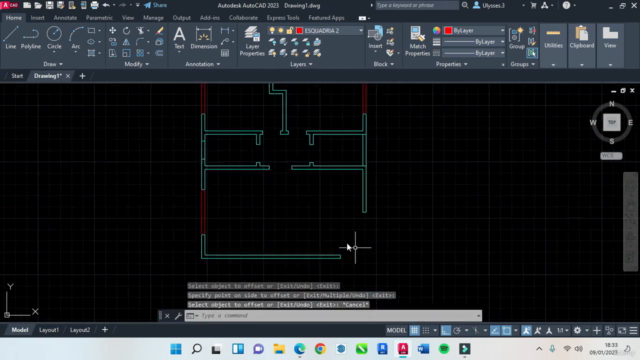This screenshot has height=360, width=640.
Task: Open the Express Tools ribbon tab
Action: click(x=283, y=18)
